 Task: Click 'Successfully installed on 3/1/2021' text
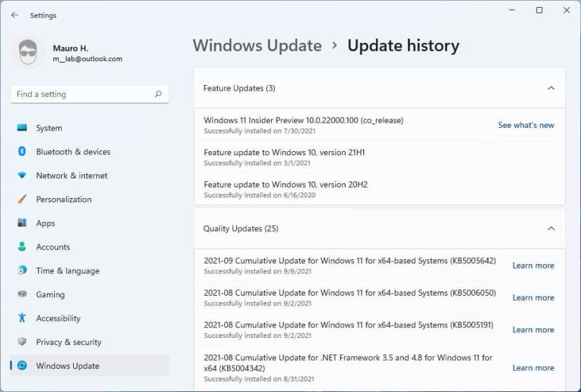tap(257, 163)
